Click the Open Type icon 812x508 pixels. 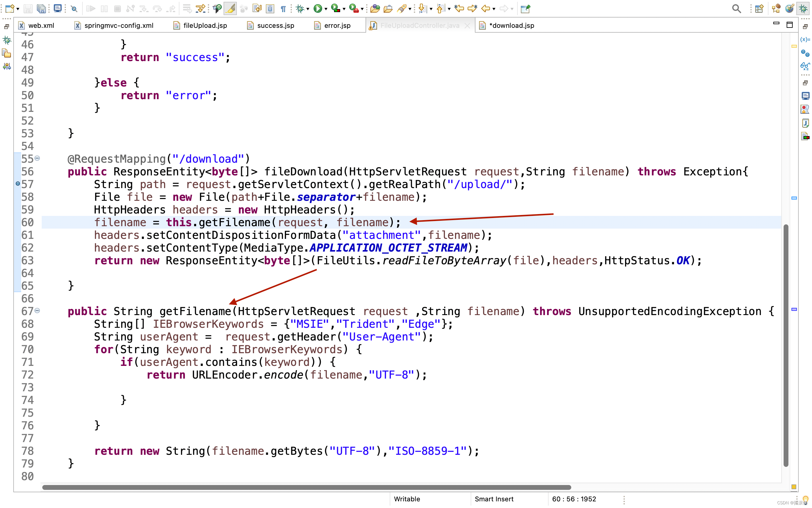pos(375,8)
